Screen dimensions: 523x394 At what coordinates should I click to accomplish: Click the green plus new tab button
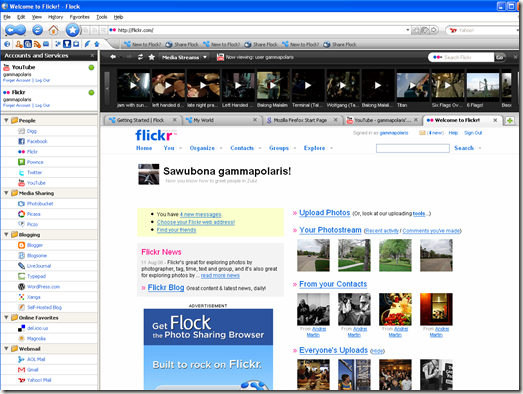[510, 120]
